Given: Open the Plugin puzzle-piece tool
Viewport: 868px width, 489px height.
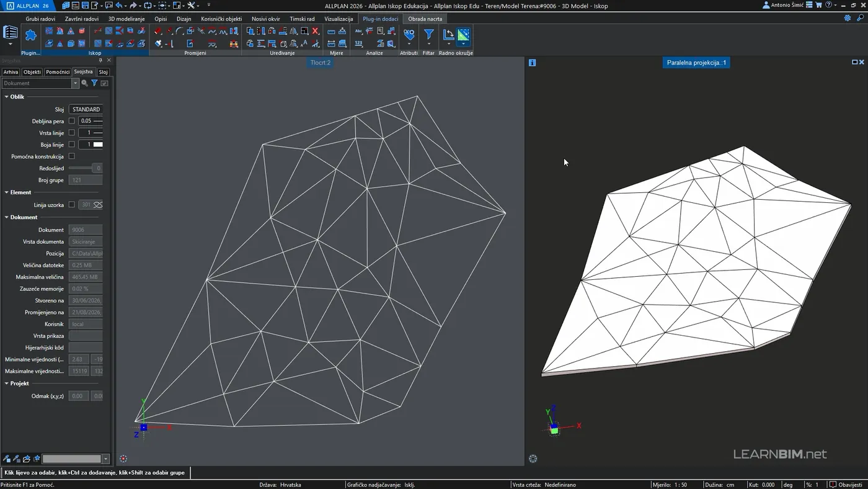Looking at the screenshot, I should (x=30, y=35).
